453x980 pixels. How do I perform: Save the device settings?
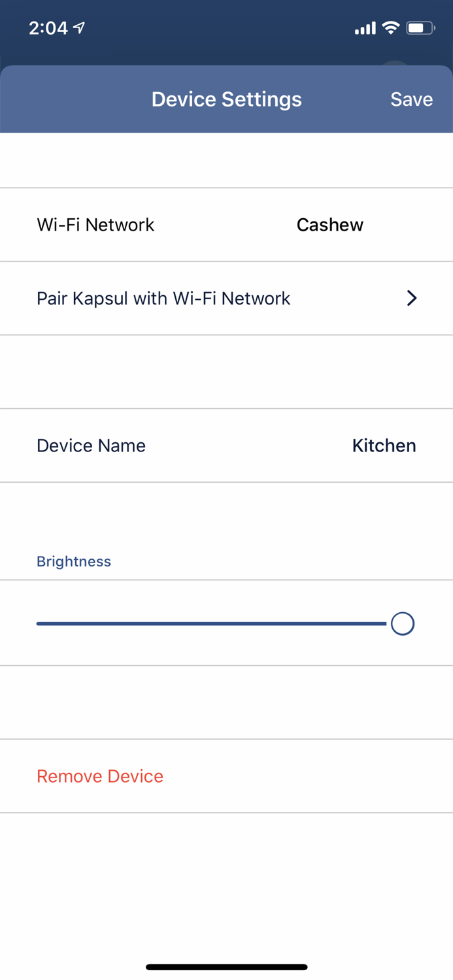411,99
